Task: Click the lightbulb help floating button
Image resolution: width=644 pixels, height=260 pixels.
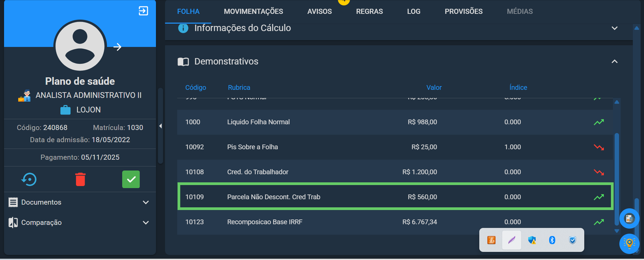Action: [629, 243]
